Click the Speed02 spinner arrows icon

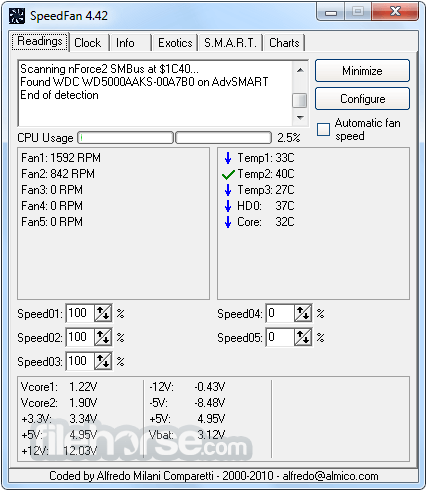pos(103,337)
